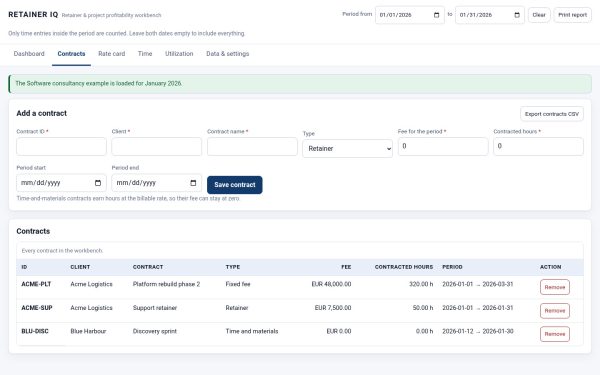Click the CONTRACT column header
Viewport: 600px width, 375px height.
pyautogui.click(x=148, y=267)
